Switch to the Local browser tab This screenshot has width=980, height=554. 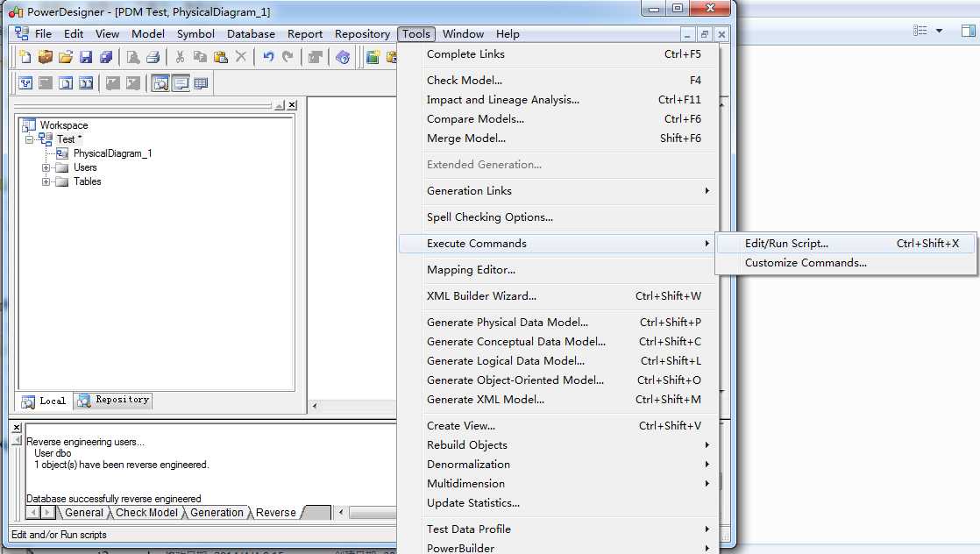[x=44, y=401]
